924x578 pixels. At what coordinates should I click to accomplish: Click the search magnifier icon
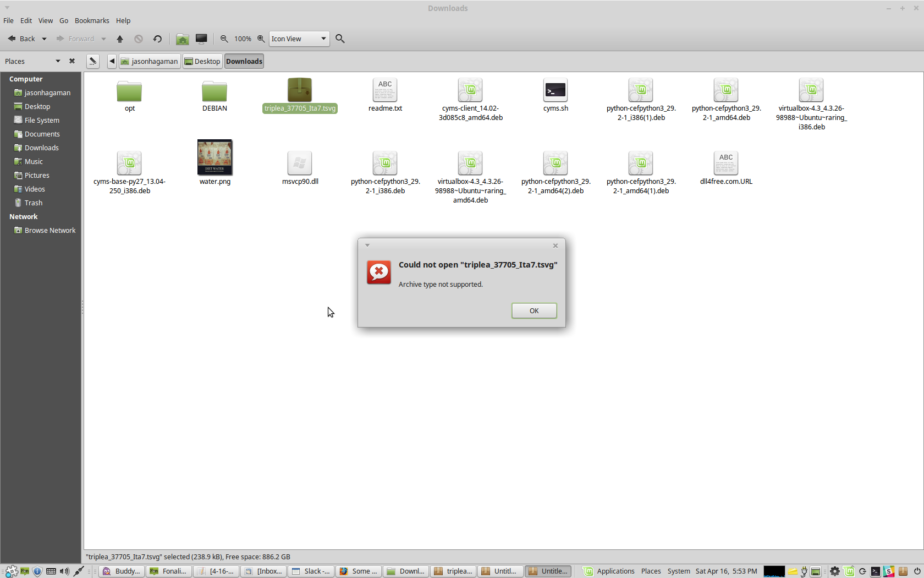pyautogui.click(x=340, y=39)
